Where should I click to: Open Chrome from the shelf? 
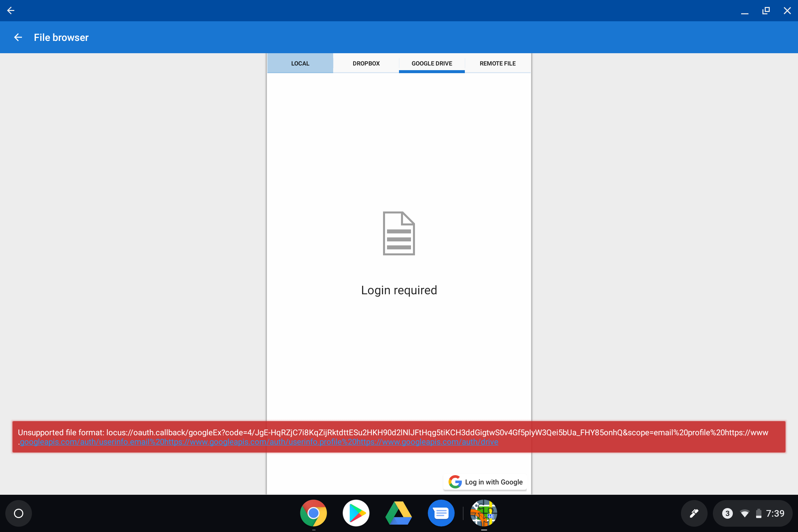pyautogui.click(x=313, y=513)
